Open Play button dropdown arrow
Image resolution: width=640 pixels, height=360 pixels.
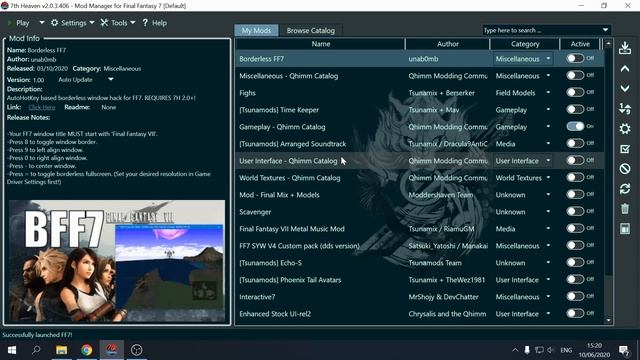42,22
